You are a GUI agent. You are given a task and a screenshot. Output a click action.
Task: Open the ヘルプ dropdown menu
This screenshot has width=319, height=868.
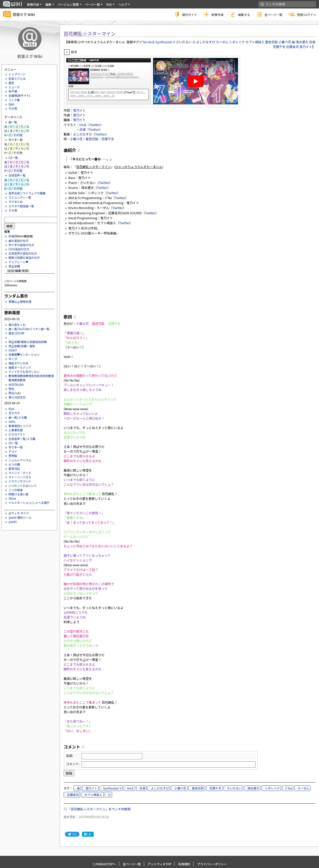[124, 4]
